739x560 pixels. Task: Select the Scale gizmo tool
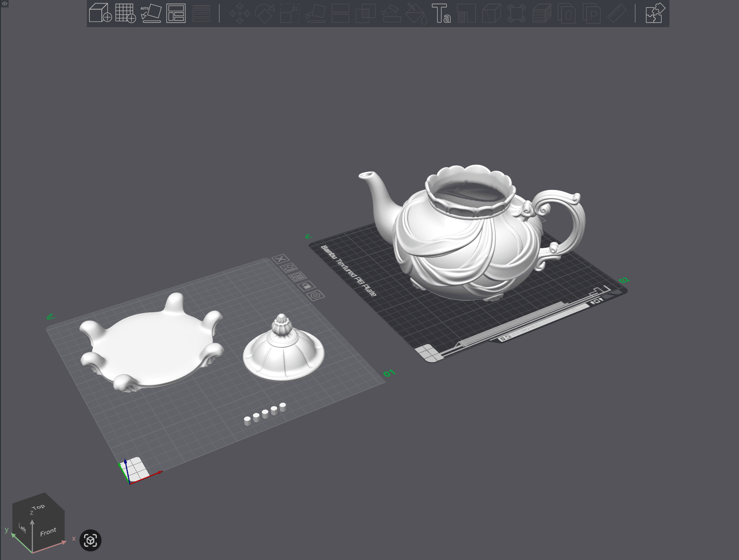pyautogui.click(x=290, y=13)
